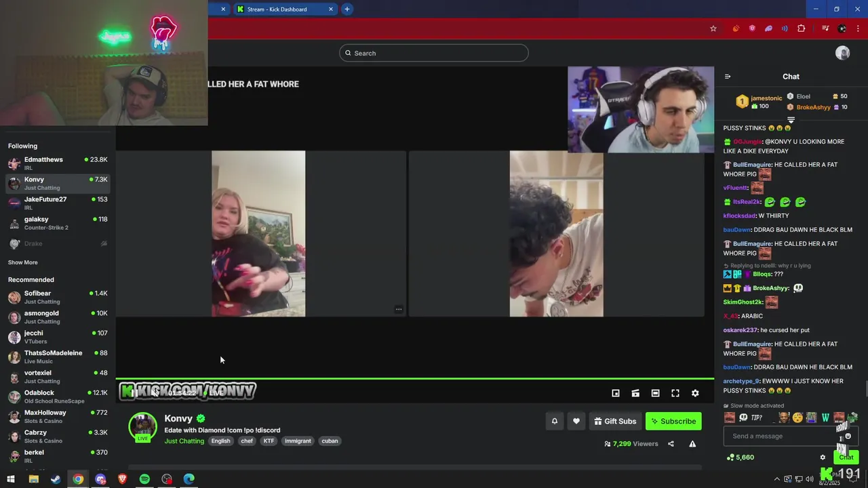Open Sofibear recommended channel
The image size is (868, 488).
(58, 297)
